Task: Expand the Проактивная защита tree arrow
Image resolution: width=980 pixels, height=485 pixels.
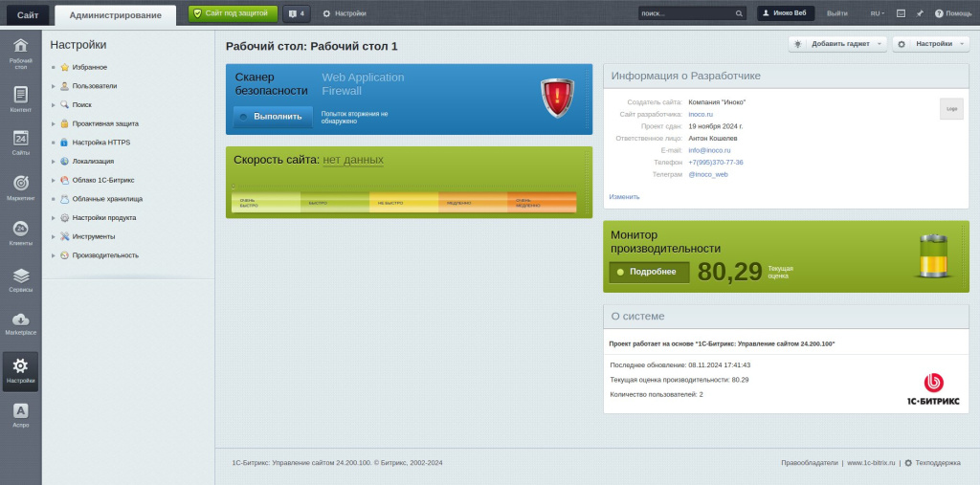Action: 54,123
